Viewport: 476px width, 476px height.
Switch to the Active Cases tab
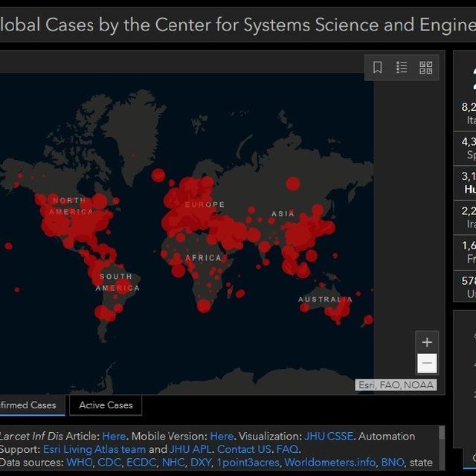tap(106, 405)
